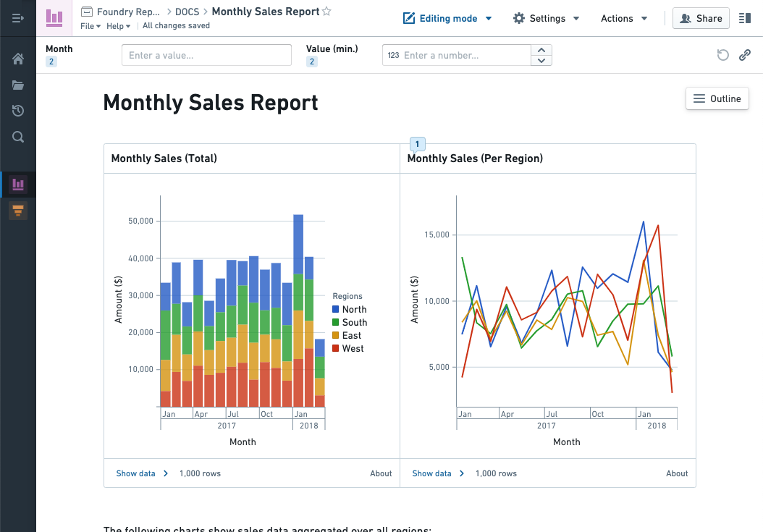This screenshot has height=532, width=763.
Task: Open recent history in sidebar
Action: pos(18,111)
